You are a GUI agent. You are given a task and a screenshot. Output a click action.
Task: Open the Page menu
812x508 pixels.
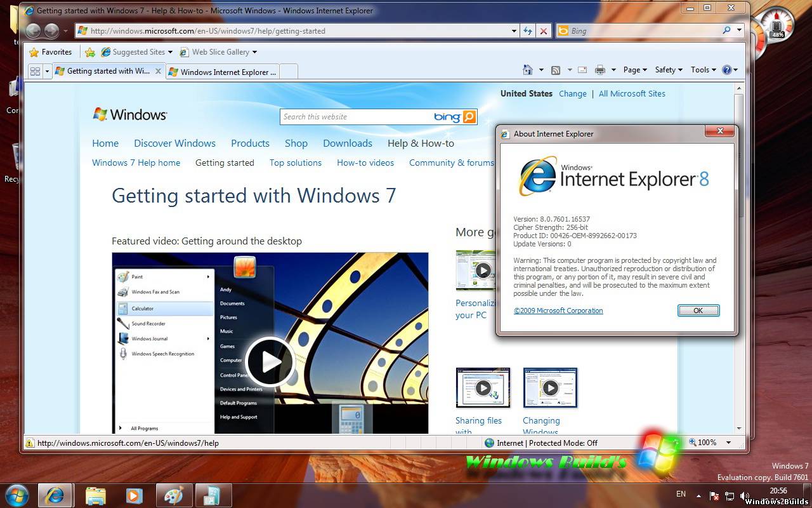pos(635,70)
